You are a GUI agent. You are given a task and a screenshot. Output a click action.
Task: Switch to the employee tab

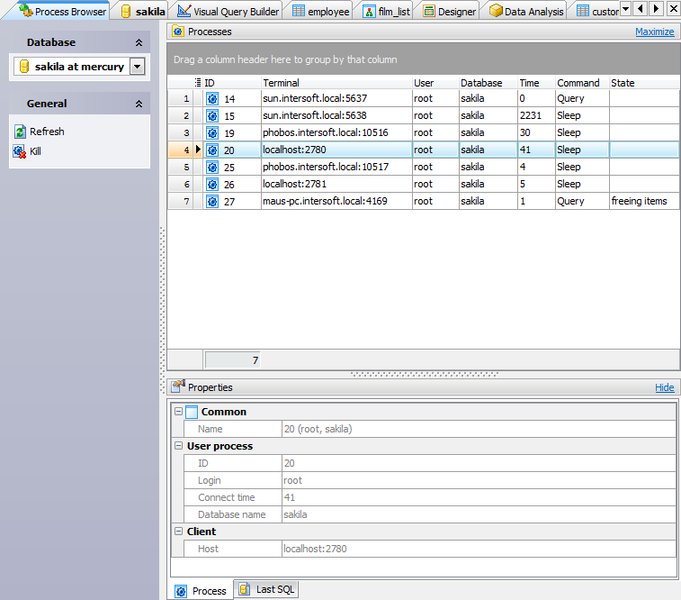coord(321,11)
